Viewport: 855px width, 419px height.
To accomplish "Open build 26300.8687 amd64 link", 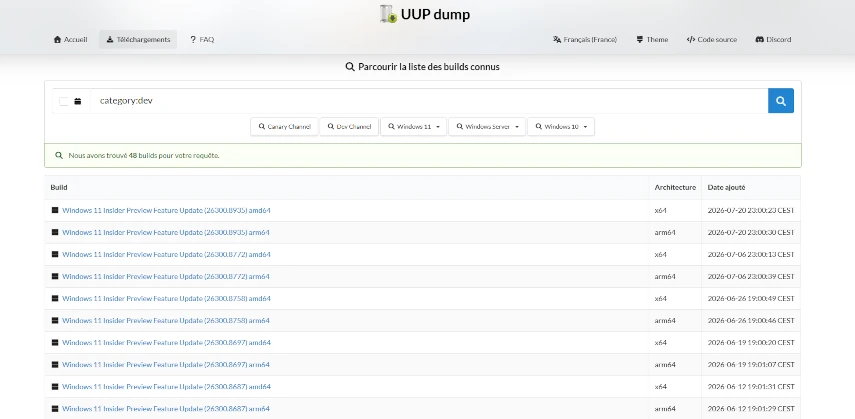I will 166,387.
